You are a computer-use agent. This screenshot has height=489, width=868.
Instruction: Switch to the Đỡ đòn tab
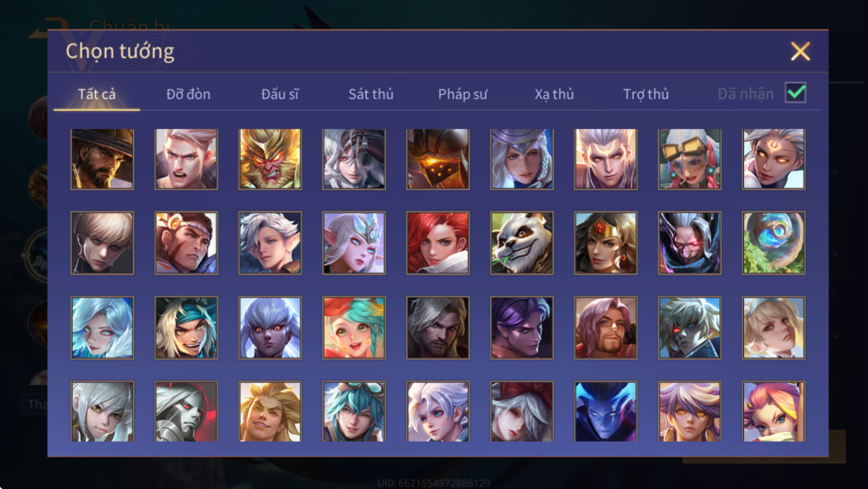tap(188, 94)
